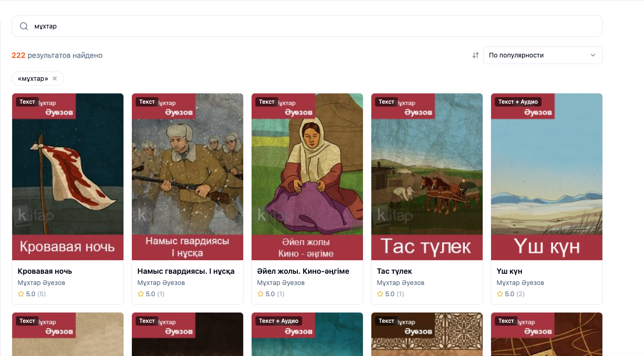Open Намыс гвардиясы book cover image
The width and height of the screenshot is (644, 356).
(x=188, y=177)
